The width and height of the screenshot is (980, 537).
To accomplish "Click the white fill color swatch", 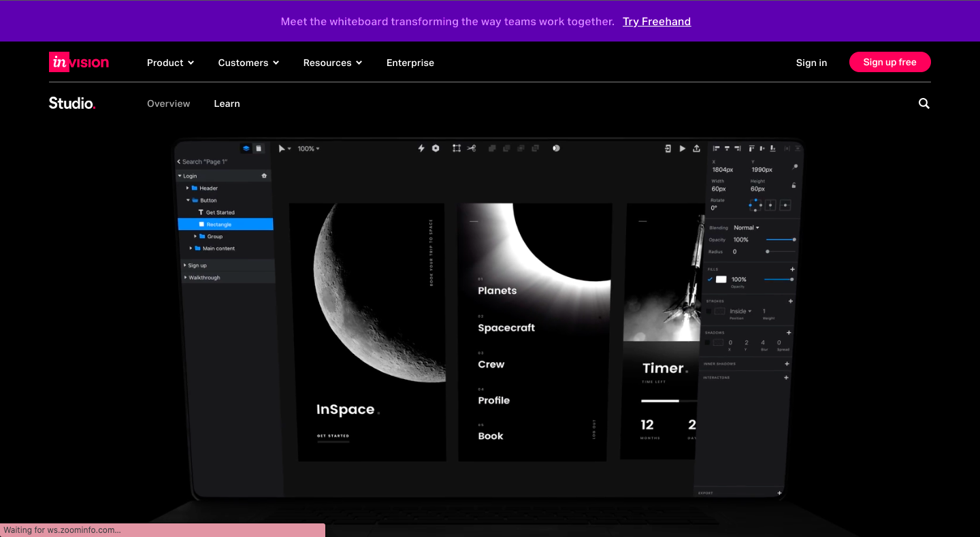I will pyautogui.click(x=721, y=279).
